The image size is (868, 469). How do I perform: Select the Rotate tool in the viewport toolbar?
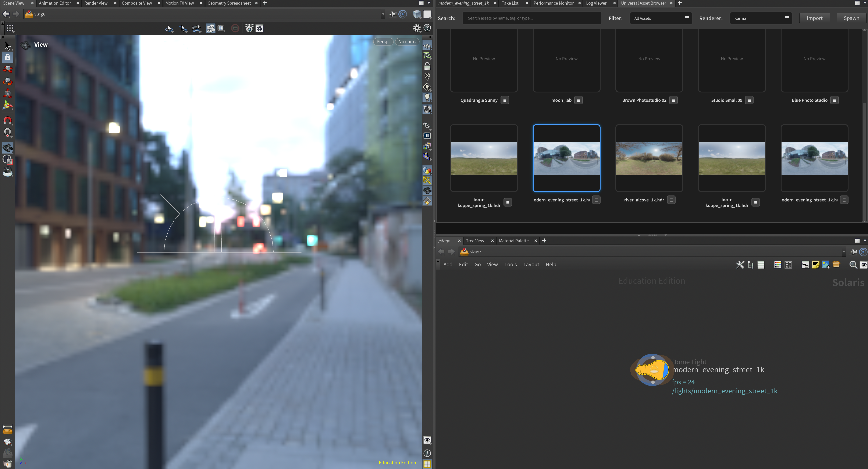[x=7, y=81]
